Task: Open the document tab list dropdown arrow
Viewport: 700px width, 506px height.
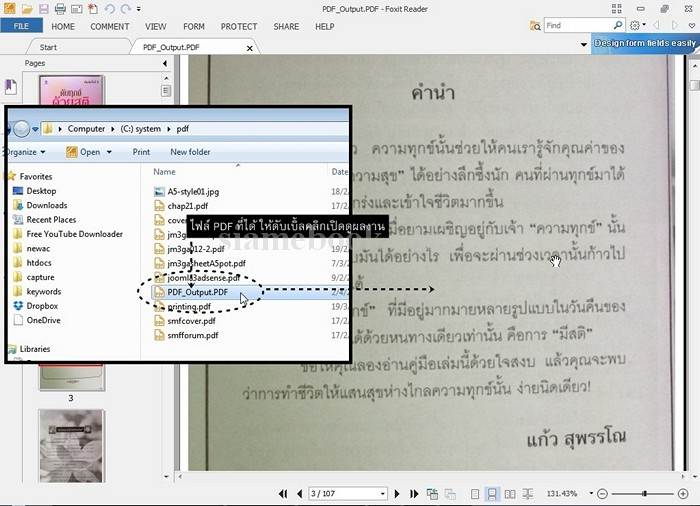Action: [583, 44]
